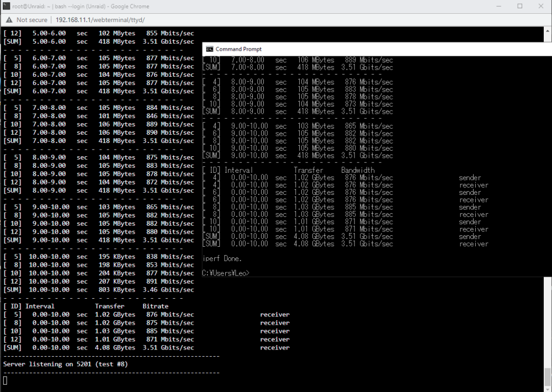Screen dimensions: 552x392
Task: Click 'receiver' on the [SUM] row in Command Prompt
Action: pyautogui.click(x=474, y=244)
